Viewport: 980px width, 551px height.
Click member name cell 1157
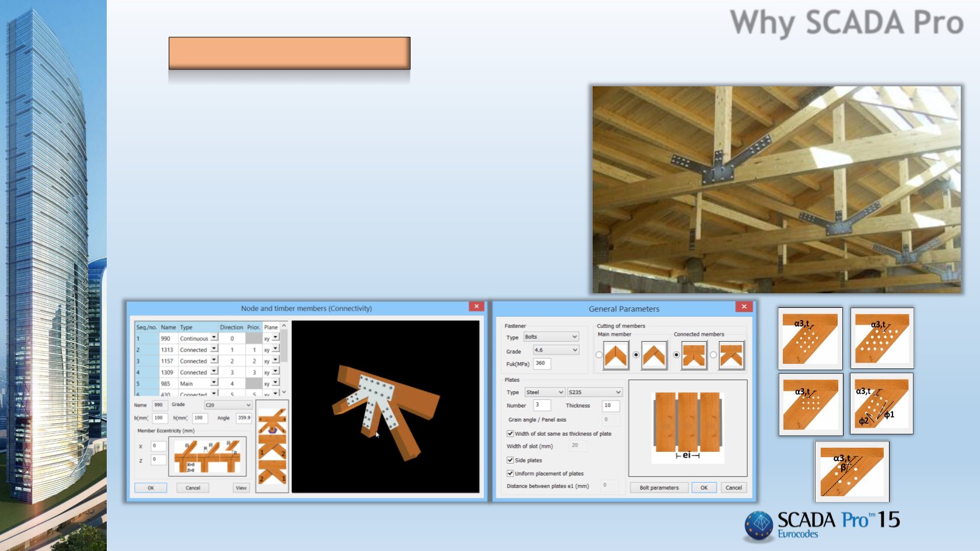(x=168, y=361)
